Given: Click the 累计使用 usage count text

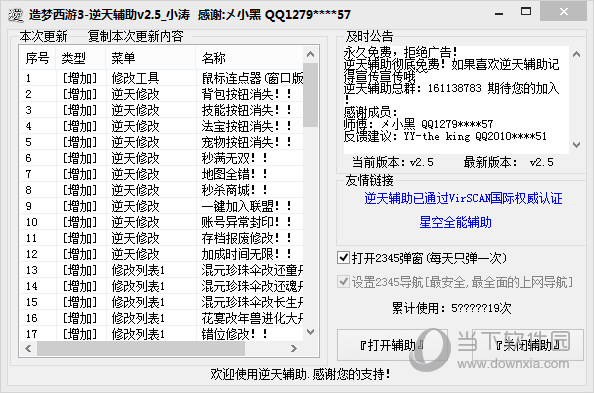Looking at the screenshot, I should click(452, 308).
